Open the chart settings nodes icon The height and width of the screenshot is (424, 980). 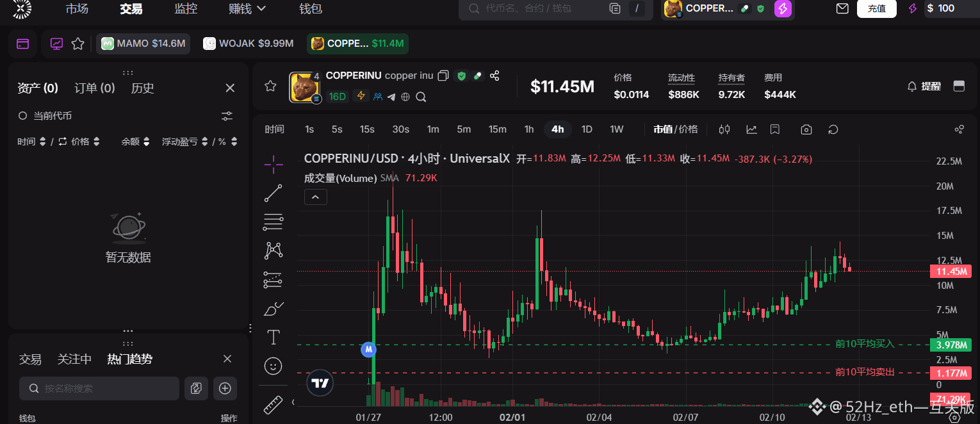pos(959,129)
